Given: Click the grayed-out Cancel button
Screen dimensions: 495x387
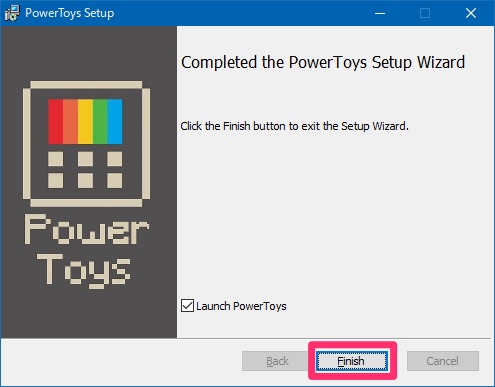Looking at the screenshot, I should tap(443, 361).
